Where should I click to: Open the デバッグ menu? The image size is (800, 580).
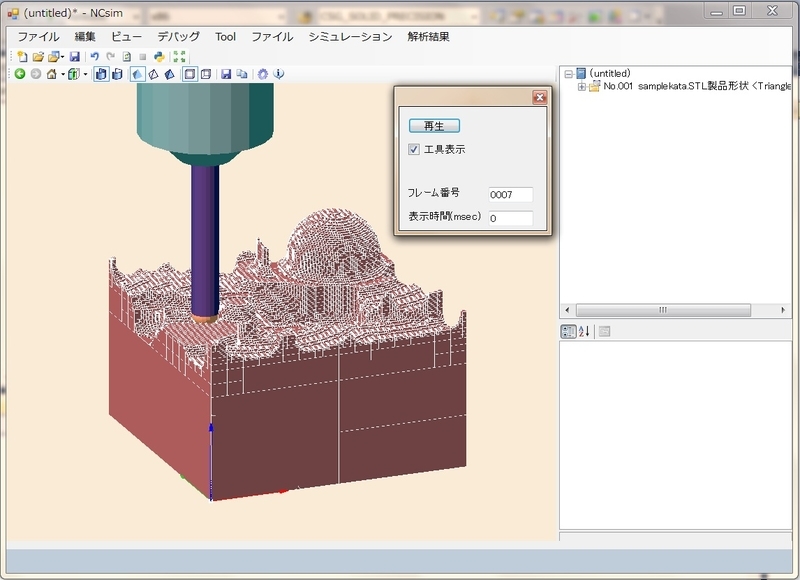coord(177,37)
